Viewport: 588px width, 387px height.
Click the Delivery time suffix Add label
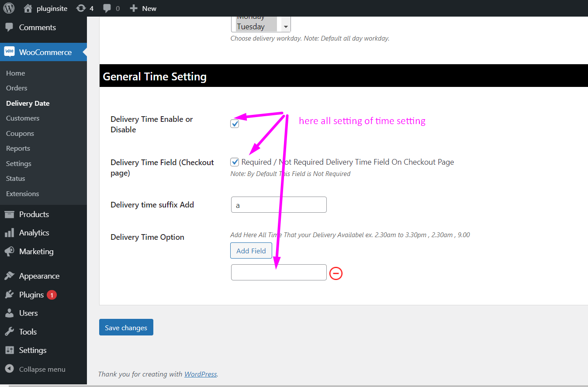coord(152,204)
